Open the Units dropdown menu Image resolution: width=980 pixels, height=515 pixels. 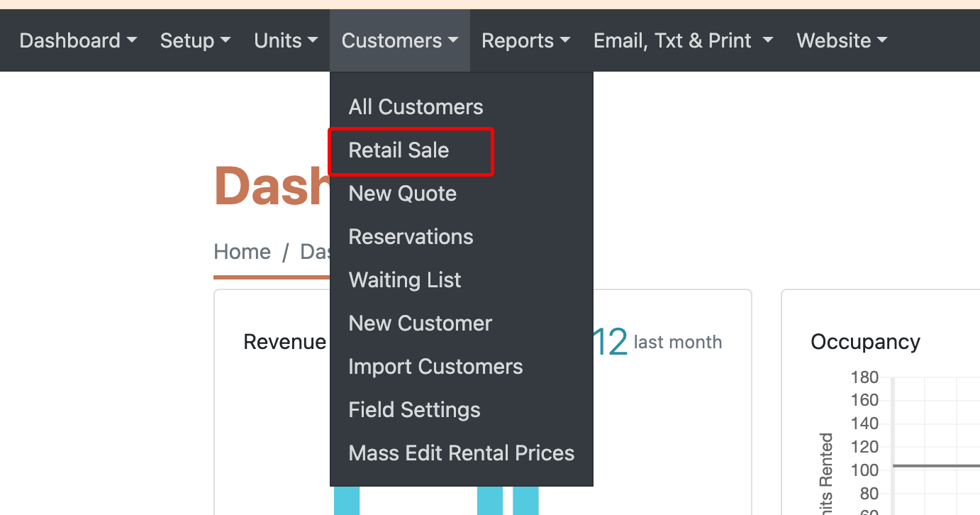(286, 40)
